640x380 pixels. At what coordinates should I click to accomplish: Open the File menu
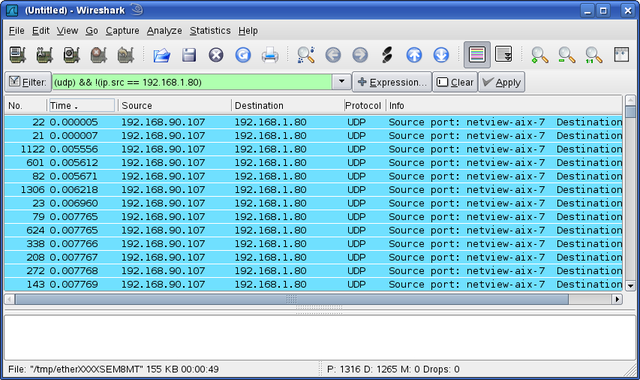(x=17, y=31)
